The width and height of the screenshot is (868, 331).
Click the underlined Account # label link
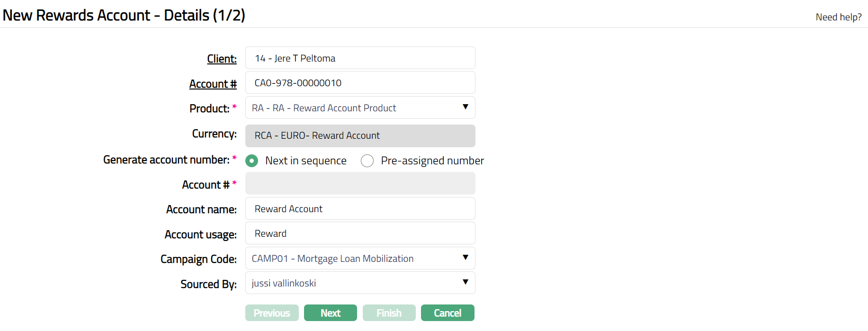click(x=213, y=84)
